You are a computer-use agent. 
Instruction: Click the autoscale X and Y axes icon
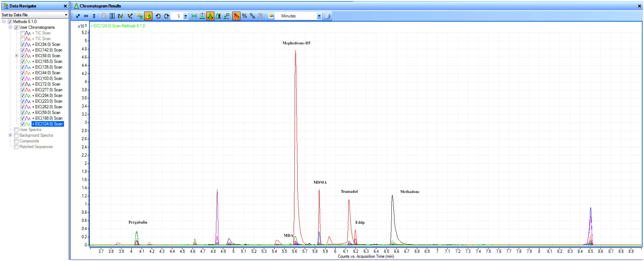coord(78,16)
